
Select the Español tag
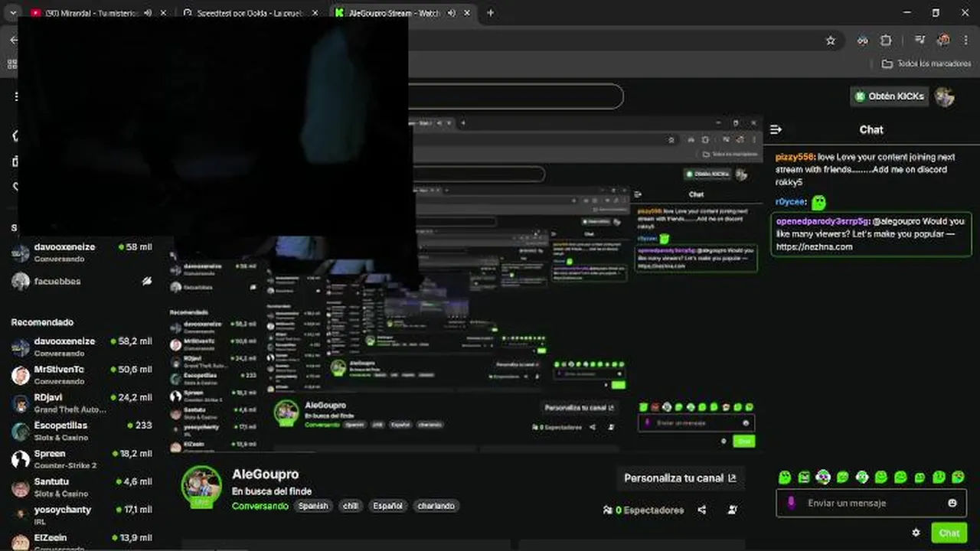(x=388, y=506)
